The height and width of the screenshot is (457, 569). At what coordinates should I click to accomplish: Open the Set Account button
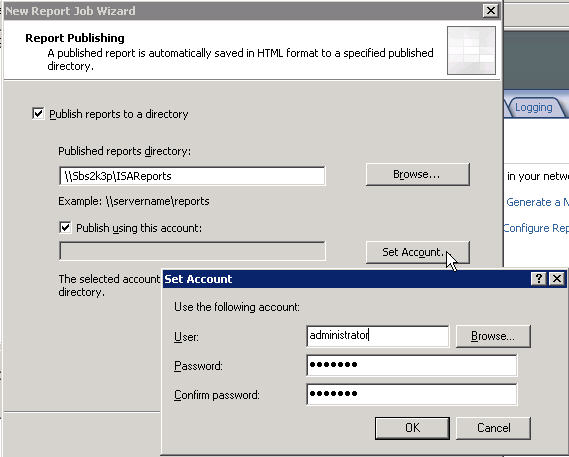coord(418,252)
